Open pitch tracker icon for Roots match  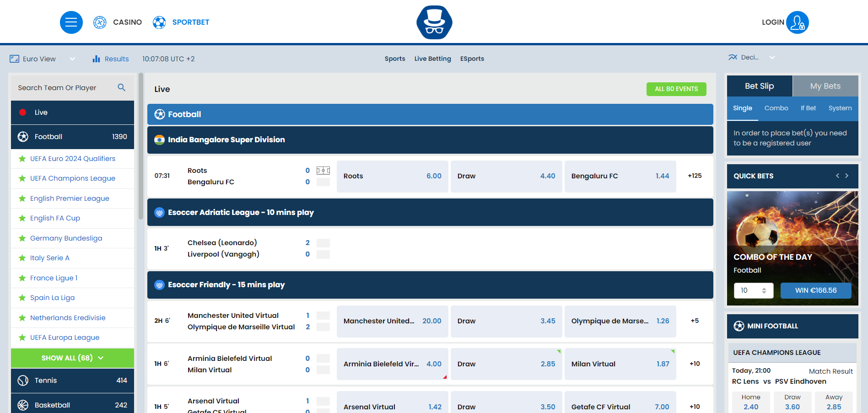(x=323, y=171)
